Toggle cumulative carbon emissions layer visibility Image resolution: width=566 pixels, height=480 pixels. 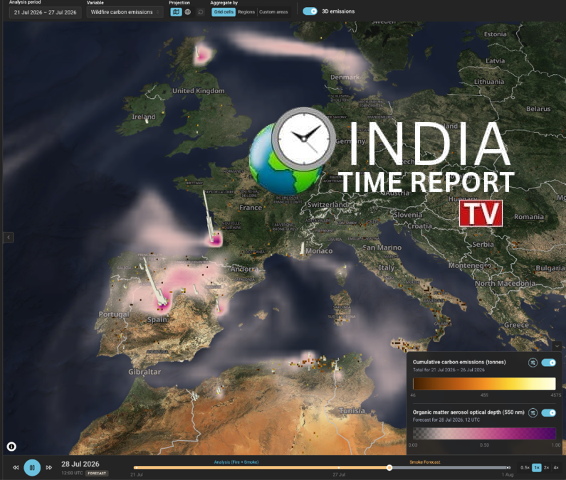(548, 363)
